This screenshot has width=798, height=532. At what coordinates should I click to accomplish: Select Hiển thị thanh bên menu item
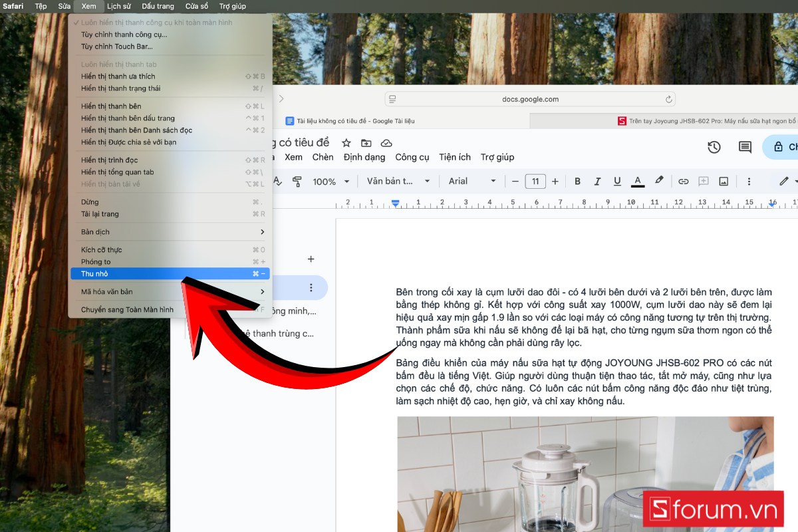[170, 106]
